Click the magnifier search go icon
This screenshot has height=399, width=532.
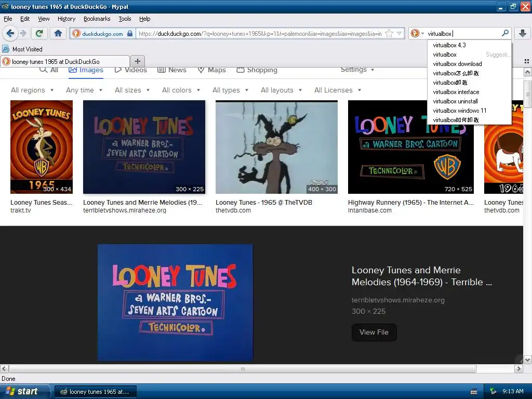(505, 33)
